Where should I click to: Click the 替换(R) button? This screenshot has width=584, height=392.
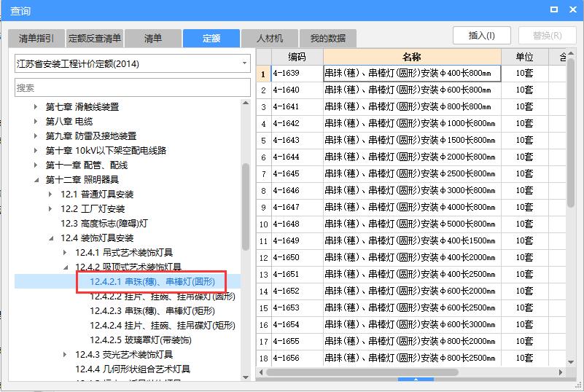pos(547,36)
